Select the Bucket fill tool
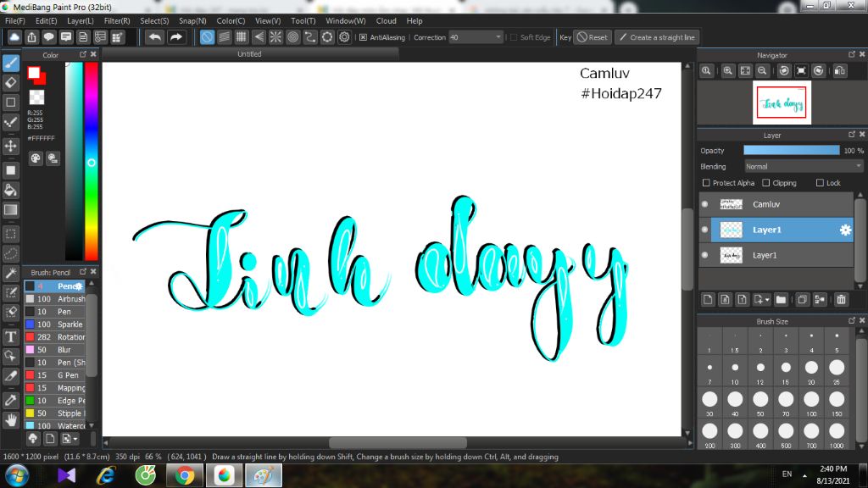The width and height of the screenshot is (868, 488). pos(10,191)
